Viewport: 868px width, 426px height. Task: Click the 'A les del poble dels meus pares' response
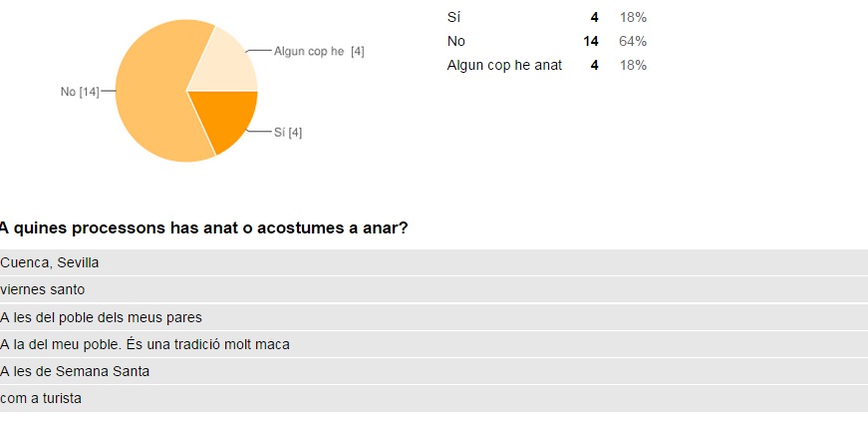pyautogui.click(x=101, y=317)
